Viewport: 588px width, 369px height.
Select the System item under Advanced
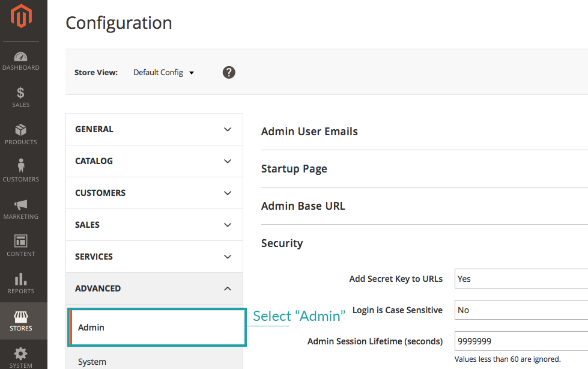92,362
